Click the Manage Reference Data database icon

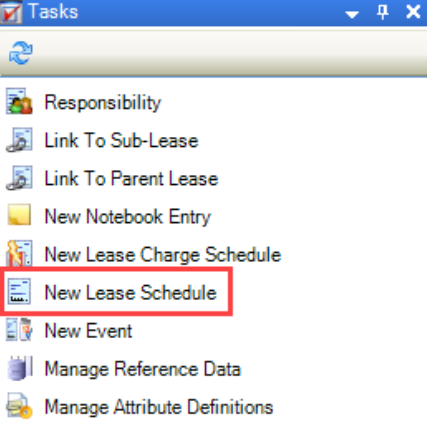click(x=19, y=368)
